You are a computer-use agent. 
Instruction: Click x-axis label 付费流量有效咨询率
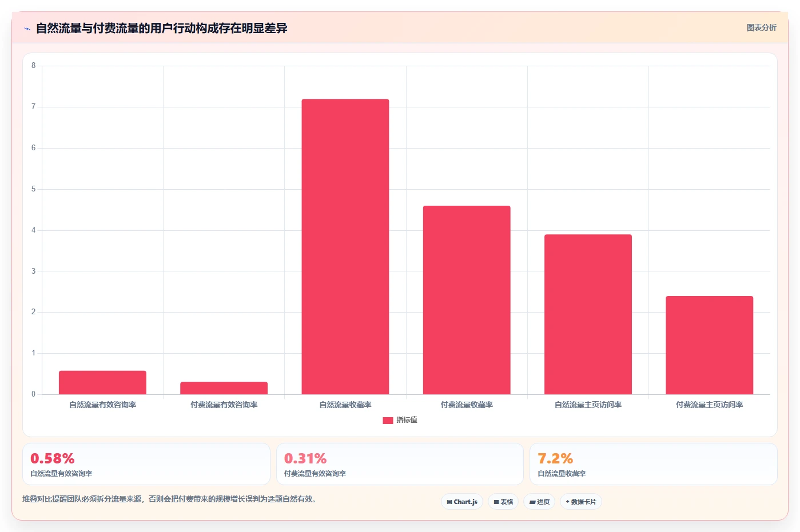(x=224, y=405)
